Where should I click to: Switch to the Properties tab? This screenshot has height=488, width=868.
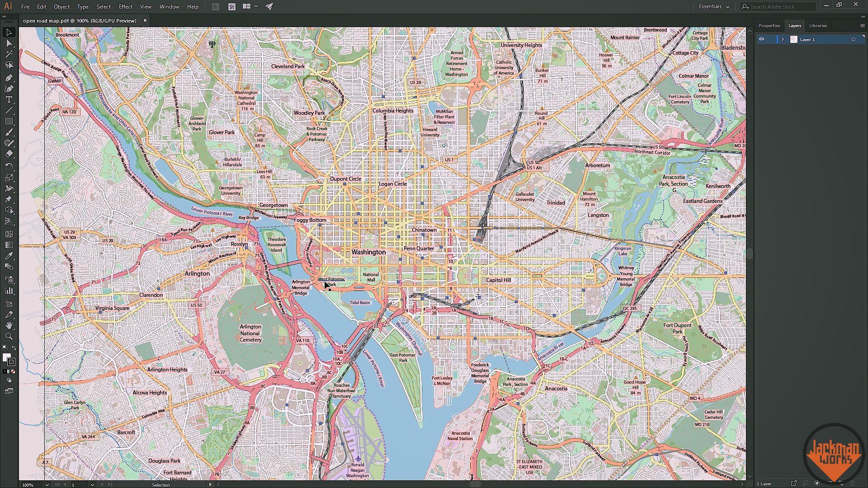(769, 25)
